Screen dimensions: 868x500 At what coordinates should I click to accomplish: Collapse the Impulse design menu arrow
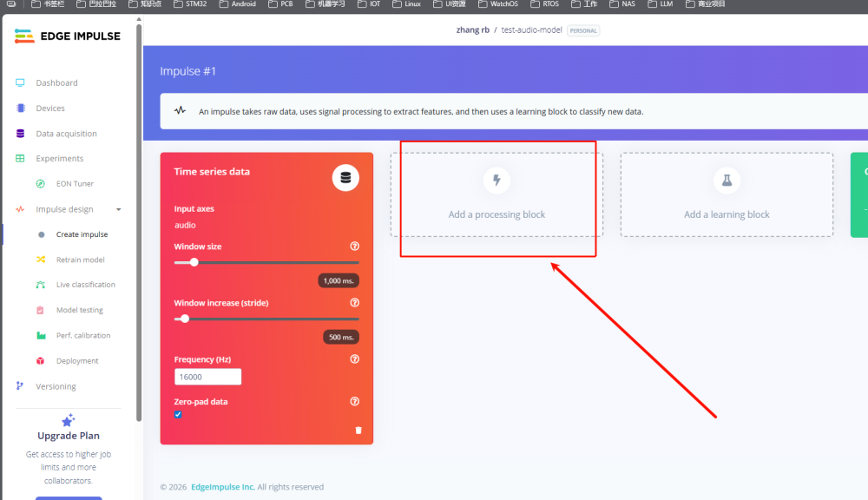coord(119,209)
